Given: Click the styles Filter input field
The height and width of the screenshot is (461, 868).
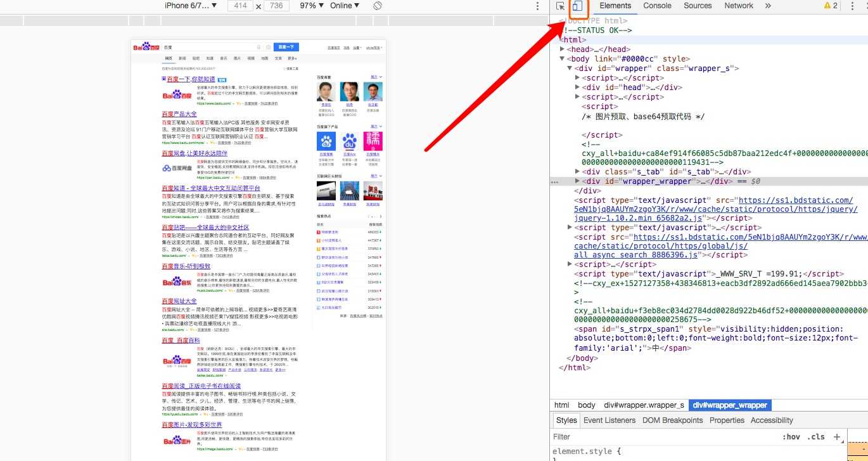Looking at the screenshot, I should (x=664, y=437).
